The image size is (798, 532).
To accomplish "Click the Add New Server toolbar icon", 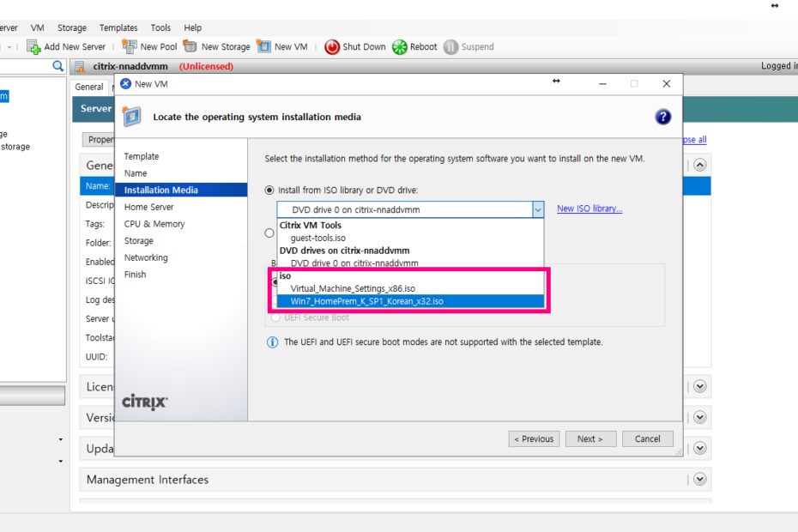I will tap(33, 47).
